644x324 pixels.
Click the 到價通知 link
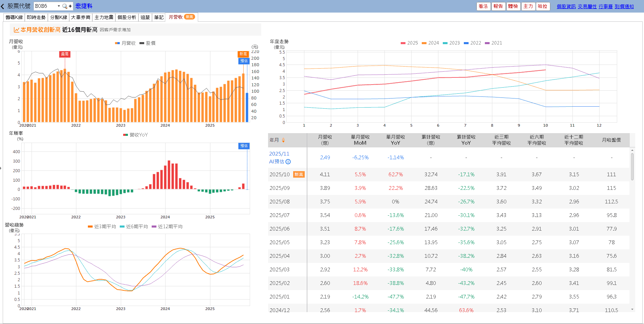tap(624, 6)
